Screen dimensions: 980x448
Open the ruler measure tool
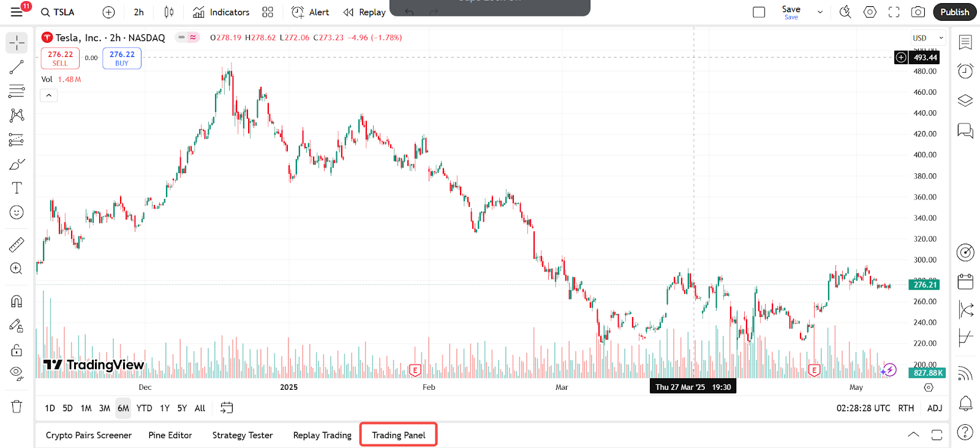tap(17, 245)
